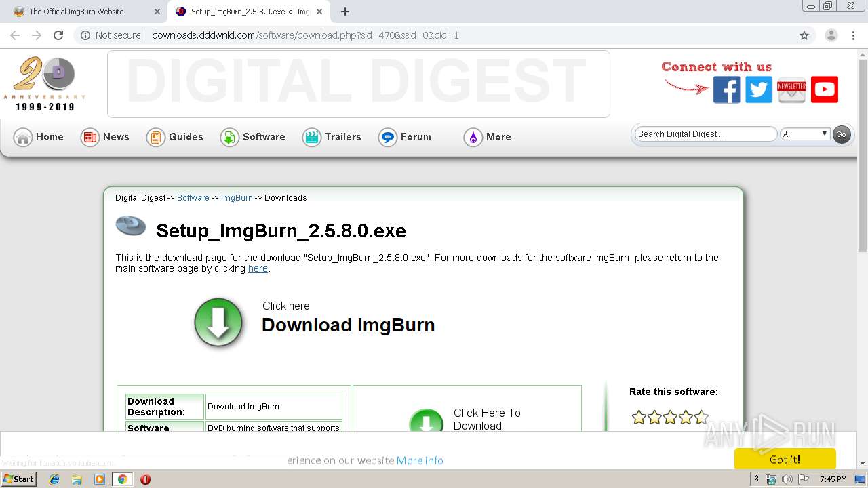This screenshot has height=488, width=868.
Task: Rate the software five stars
Action: [701, 418]
